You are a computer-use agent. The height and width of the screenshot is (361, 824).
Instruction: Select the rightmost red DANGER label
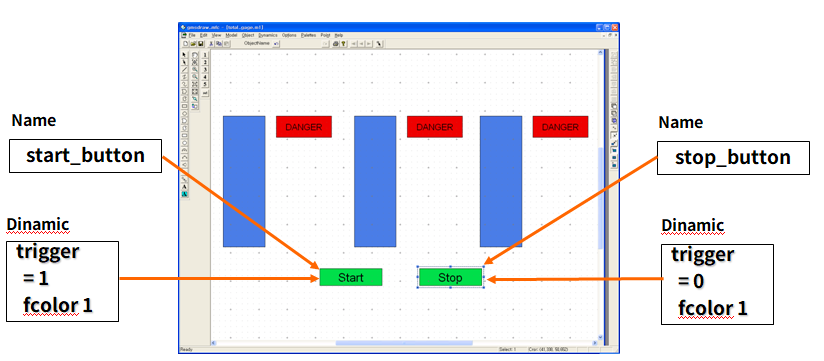pos(560,127)
